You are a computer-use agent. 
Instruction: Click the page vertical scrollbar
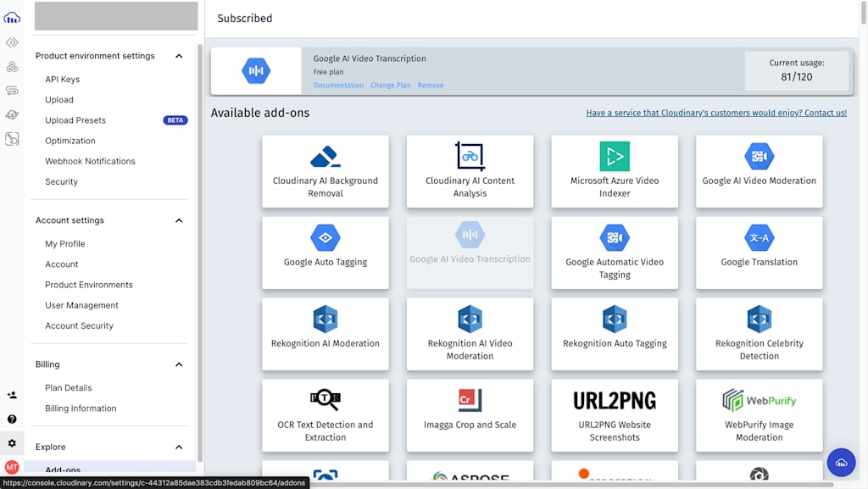pyautogui.click(x=864, y=12)
